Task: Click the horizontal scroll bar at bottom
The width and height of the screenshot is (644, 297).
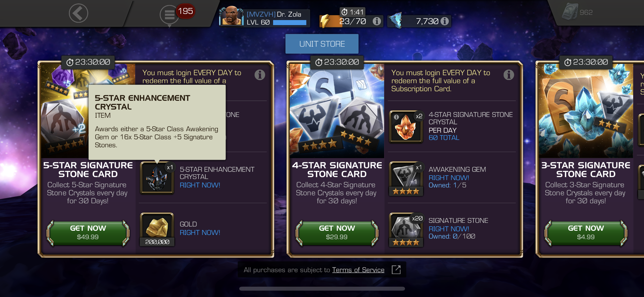Action: (322, 289)
